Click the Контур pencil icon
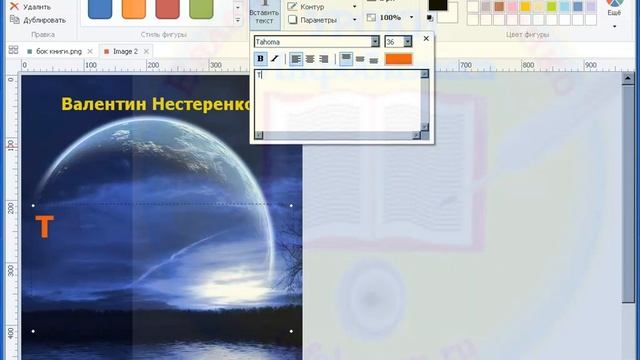Image resolution: width=640 pixels, height=360 pixels. tap(292, 7)
